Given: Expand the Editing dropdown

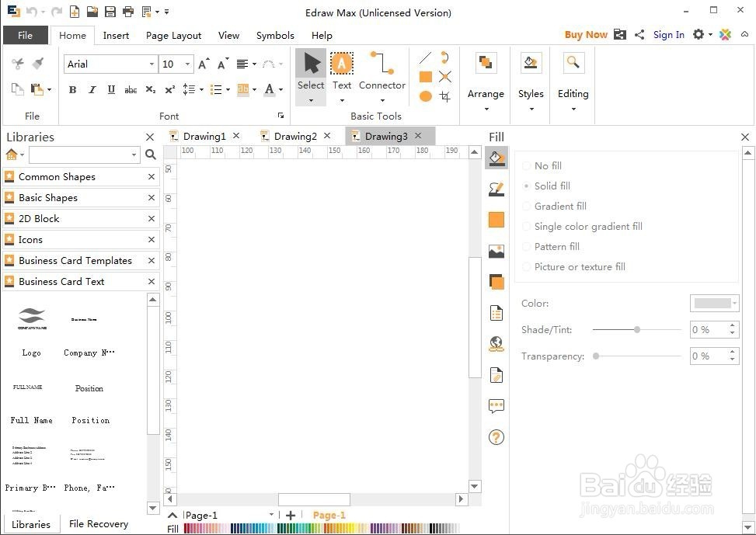Looking at the screenshot, I should [573, 109].
